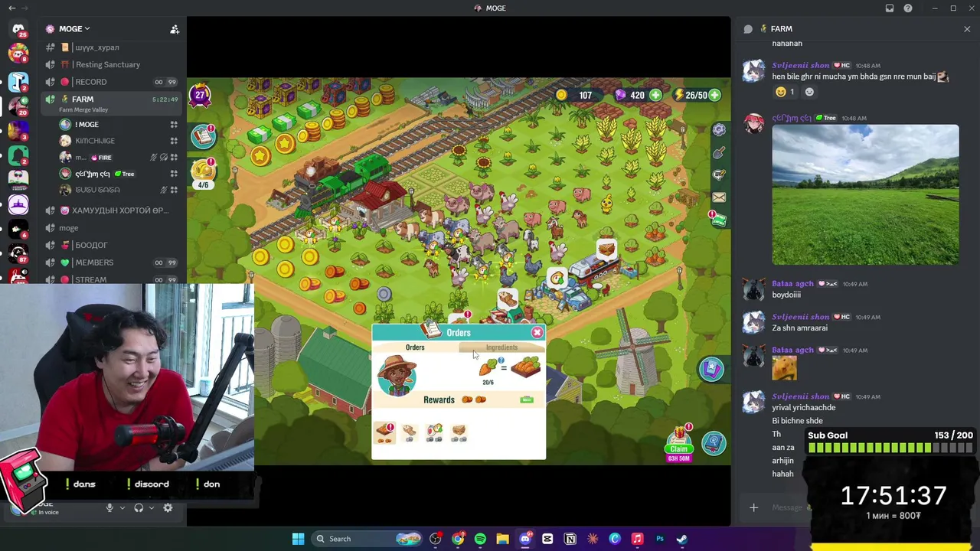This screenshot has width=980, height=551.
Task: Add more purple gems with plus button
Action: tap(655, 95)
